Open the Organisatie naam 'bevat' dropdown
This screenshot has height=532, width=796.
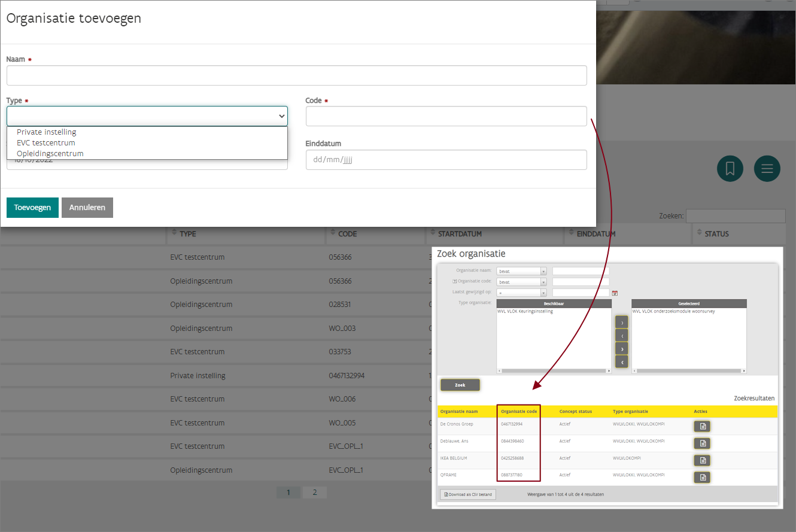coord(521,271)
